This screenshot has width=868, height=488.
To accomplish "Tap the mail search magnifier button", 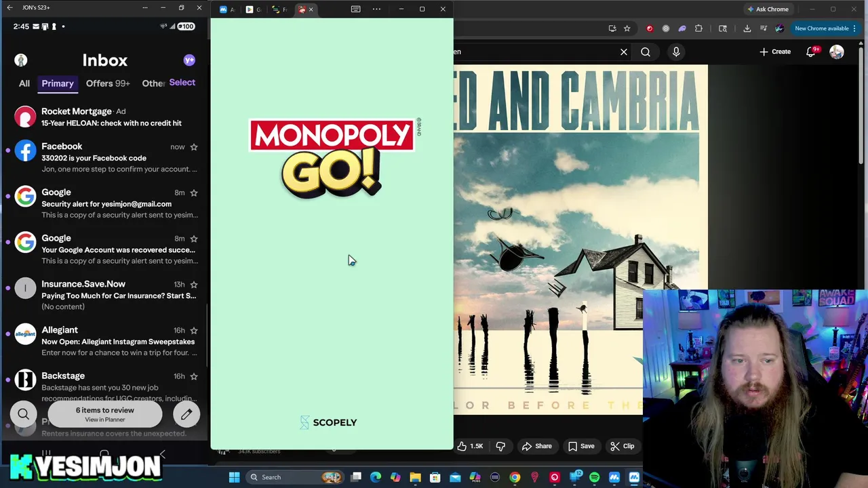I will (x=24, y=413).
